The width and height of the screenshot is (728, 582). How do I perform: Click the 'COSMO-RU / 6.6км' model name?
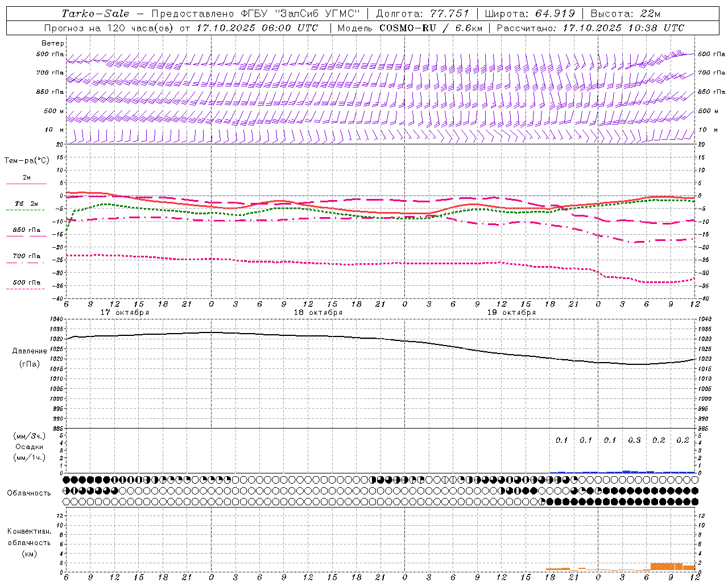[x=431, y=28]
